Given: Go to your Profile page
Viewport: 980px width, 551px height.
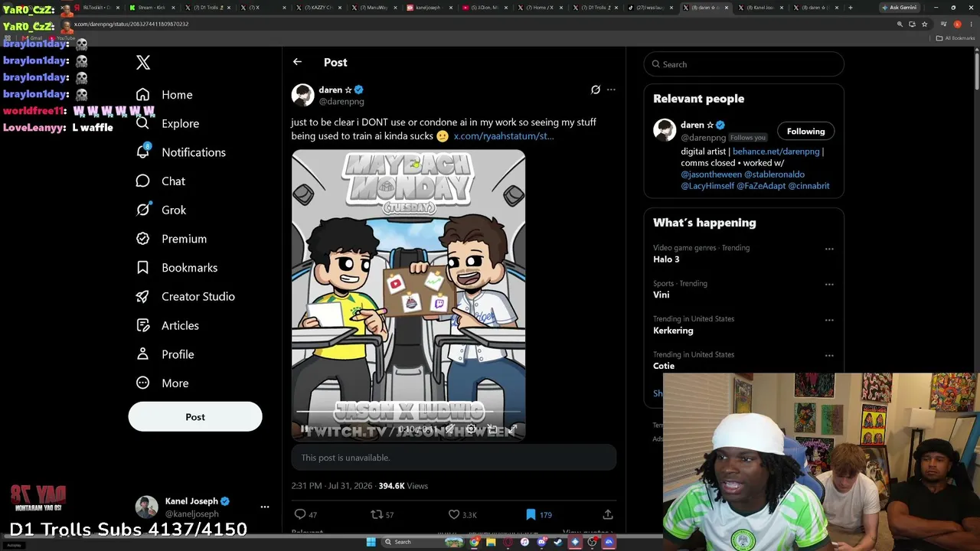Looking at the screenshot, I should point(164,354).
